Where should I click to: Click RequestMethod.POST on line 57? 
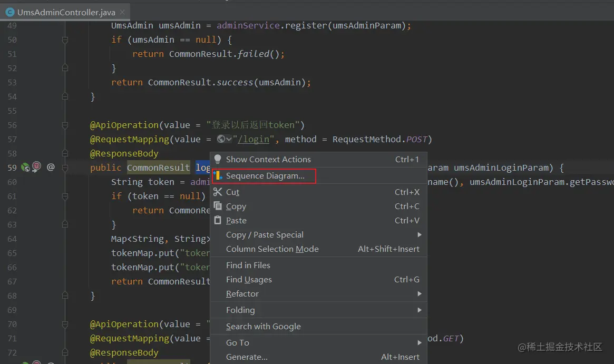[x=379, y=140]
